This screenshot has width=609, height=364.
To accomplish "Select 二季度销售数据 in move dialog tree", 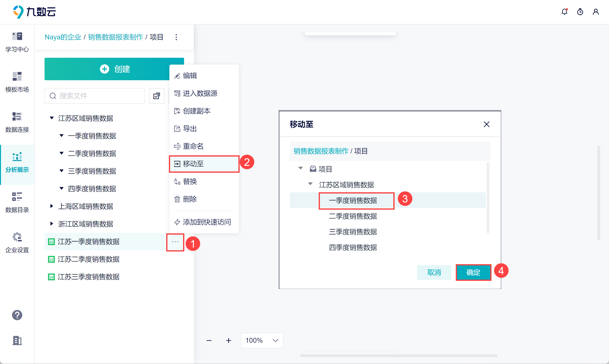I will [352, 216].
